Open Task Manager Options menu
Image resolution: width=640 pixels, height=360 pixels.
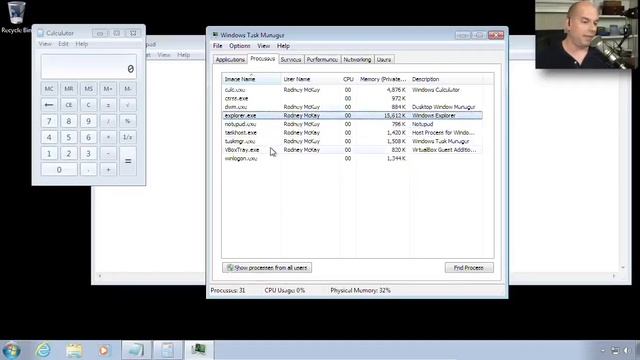[x=240, y=46]
